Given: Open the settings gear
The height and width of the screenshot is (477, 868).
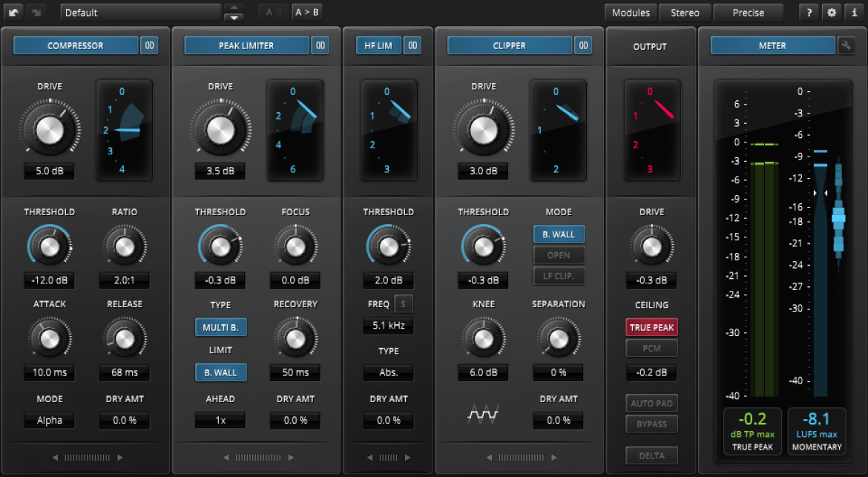Looking at the screenshot, I should click(832, 12).
